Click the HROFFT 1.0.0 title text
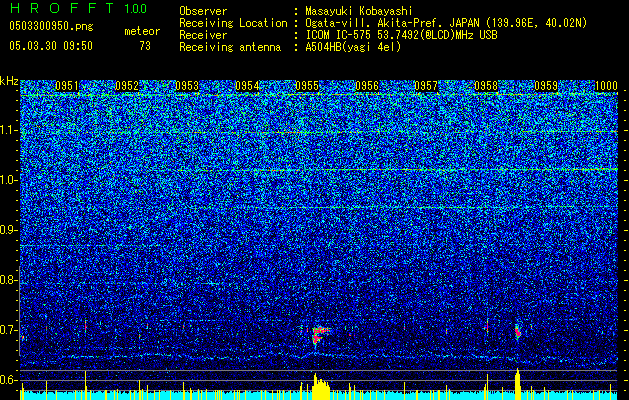Screen dimensions: 629x400 [x=79, y=8]
